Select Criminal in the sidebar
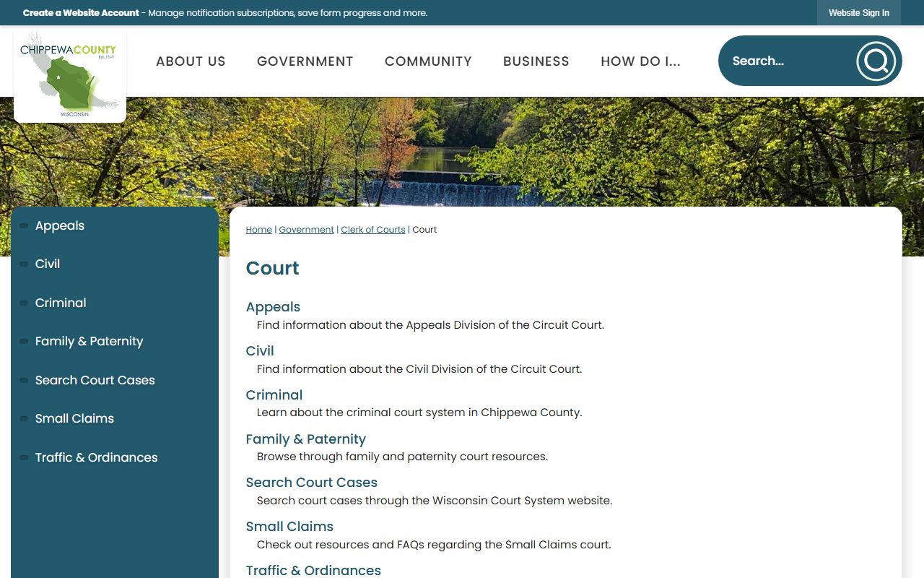The width and height of the screenshot is (924, 578). [61, 303]
